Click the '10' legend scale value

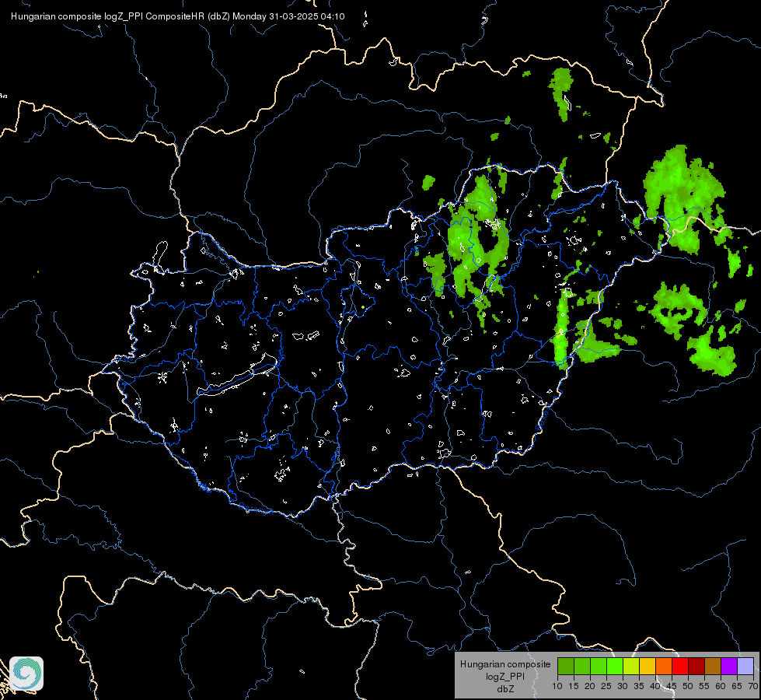[557, 687]
